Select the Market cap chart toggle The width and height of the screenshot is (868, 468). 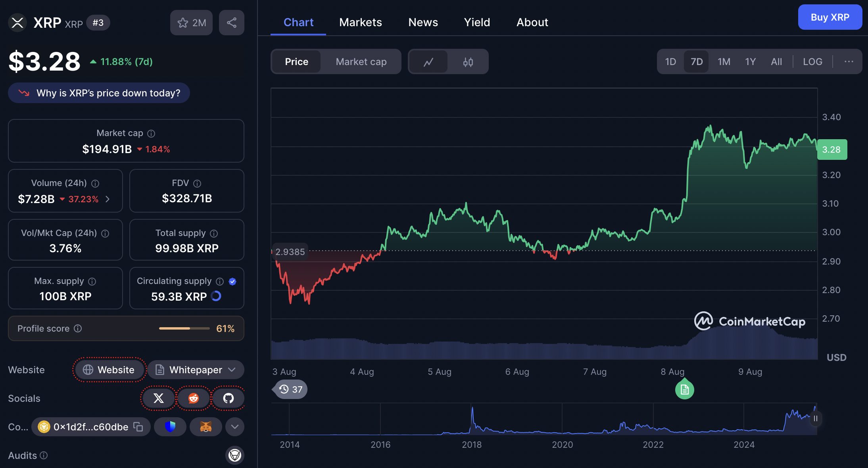(361, 61)
